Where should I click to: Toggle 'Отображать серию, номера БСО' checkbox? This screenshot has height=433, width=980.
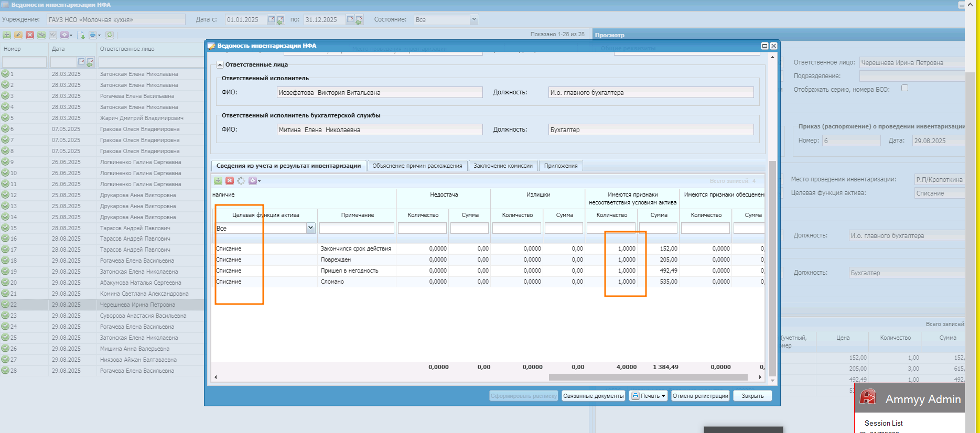point(904,88)
